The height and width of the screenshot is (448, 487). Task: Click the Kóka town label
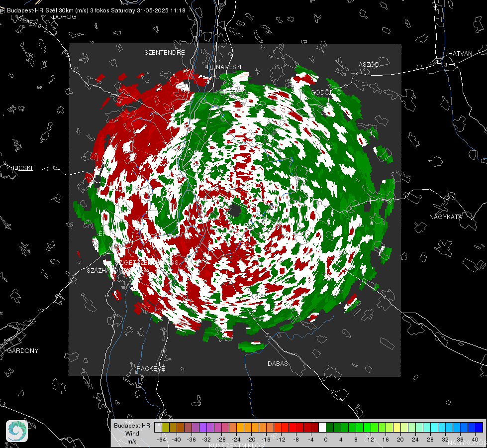point(402,174)
